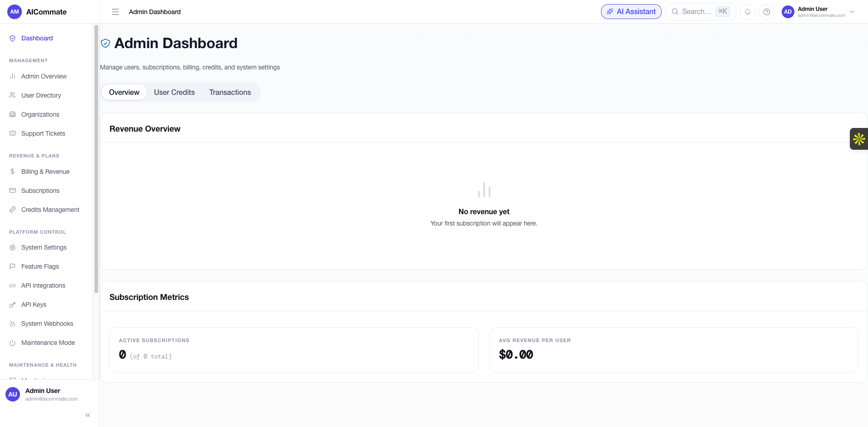Viewport: 868px width, 427px height.
Task: Switch to the Transactions tab
Action: click(x=230, y=92)
